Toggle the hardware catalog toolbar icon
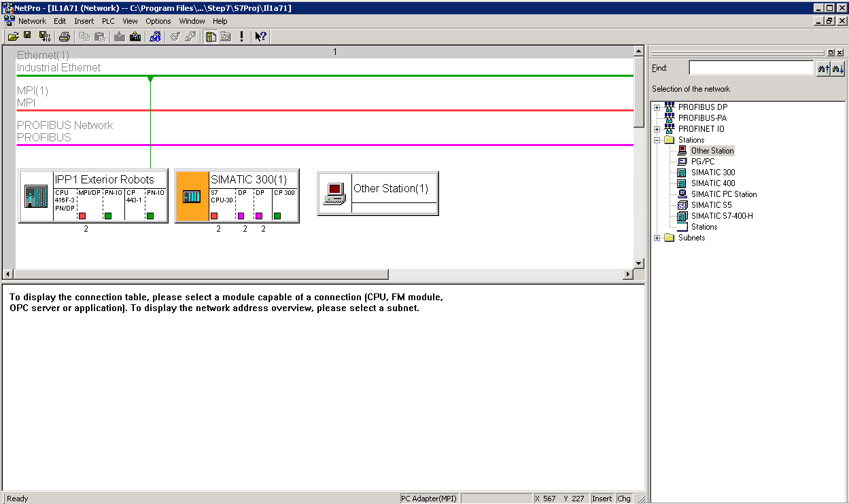This screenshot has height=504, width=849. pyautogui.click(x=211, y=36)
